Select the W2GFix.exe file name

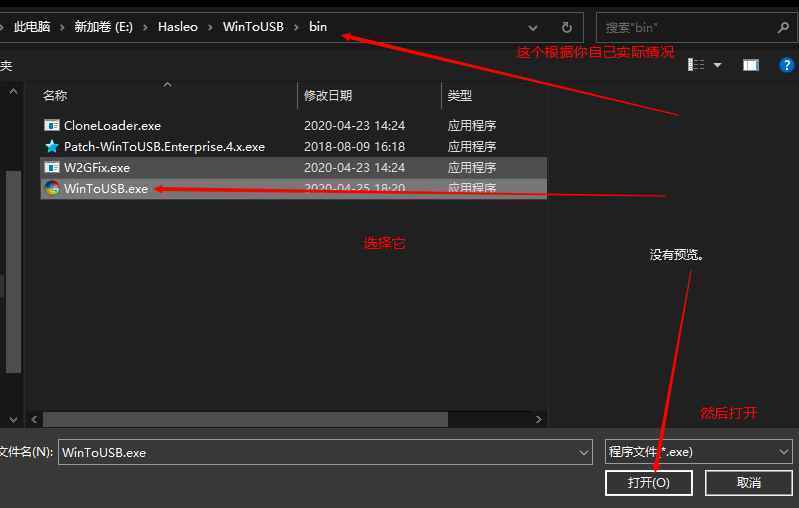click(97, 168)
